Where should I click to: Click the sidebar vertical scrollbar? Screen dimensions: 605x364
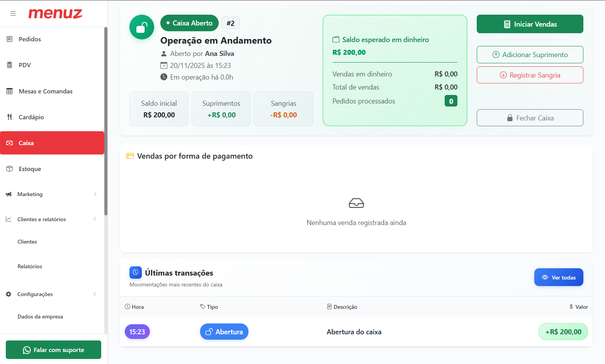[106, 121]
